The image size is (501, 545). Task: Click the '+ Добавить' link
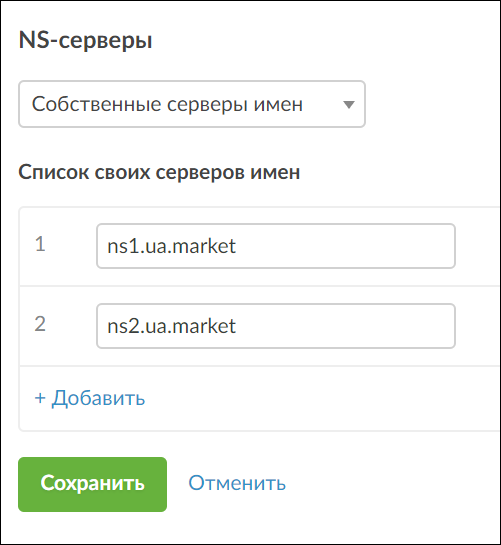click(x=90, y=398)
